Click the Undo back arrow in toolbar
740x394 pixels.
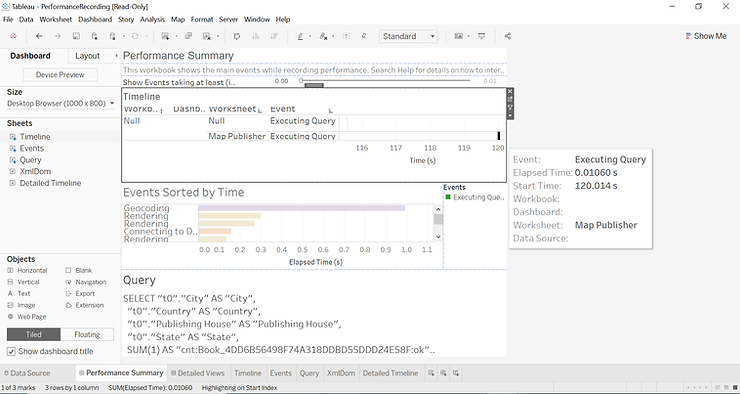click(39, 36)
